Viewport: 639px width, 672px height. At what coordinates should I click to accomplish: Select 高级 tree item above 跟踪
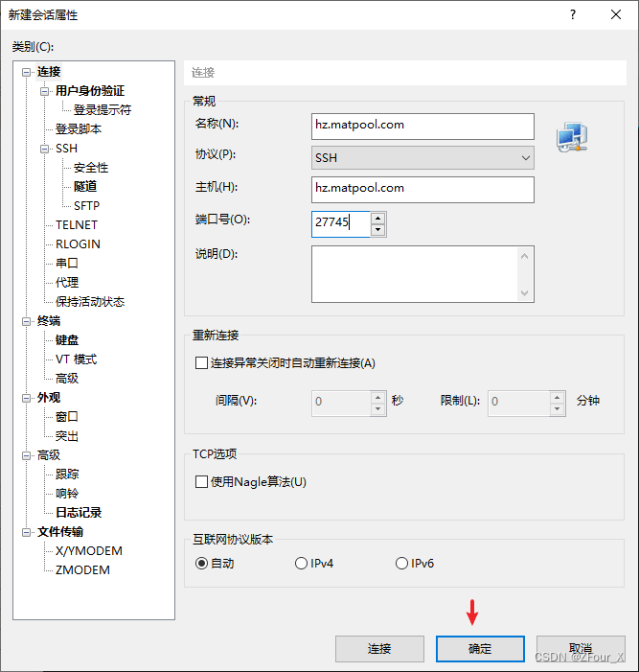click(49, 455)
